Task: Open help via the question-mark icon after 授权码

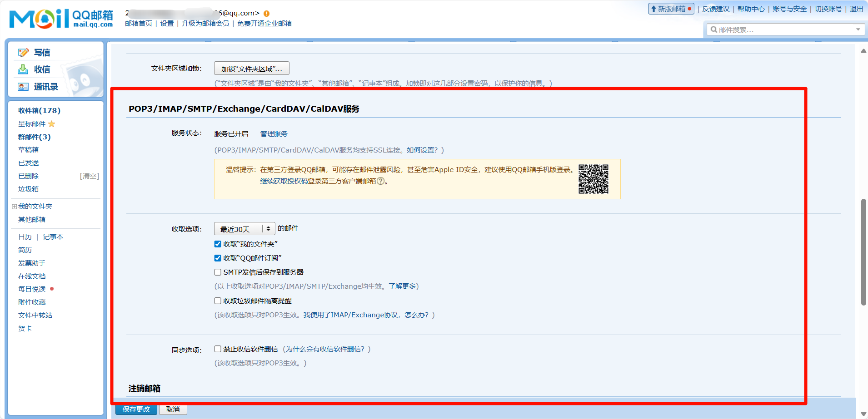Action: pos(382,181)
